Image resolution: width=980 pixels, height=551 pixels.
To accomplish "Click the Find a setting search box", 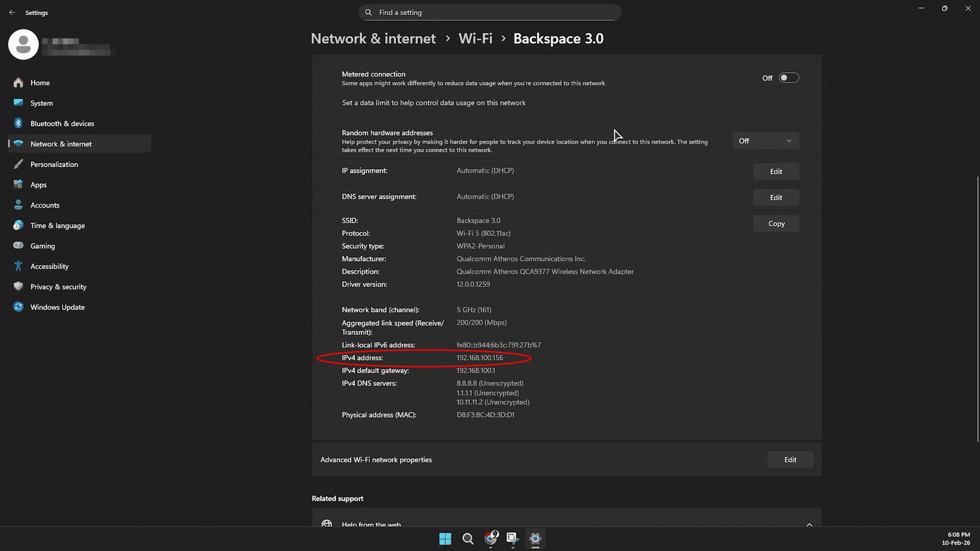I will click(x=490, y=12).
